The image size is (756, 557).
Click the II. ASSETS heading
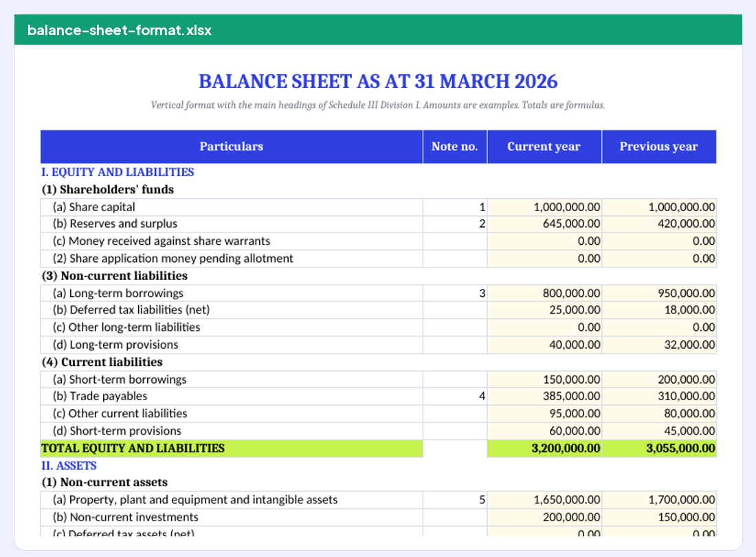click(69, 466)
